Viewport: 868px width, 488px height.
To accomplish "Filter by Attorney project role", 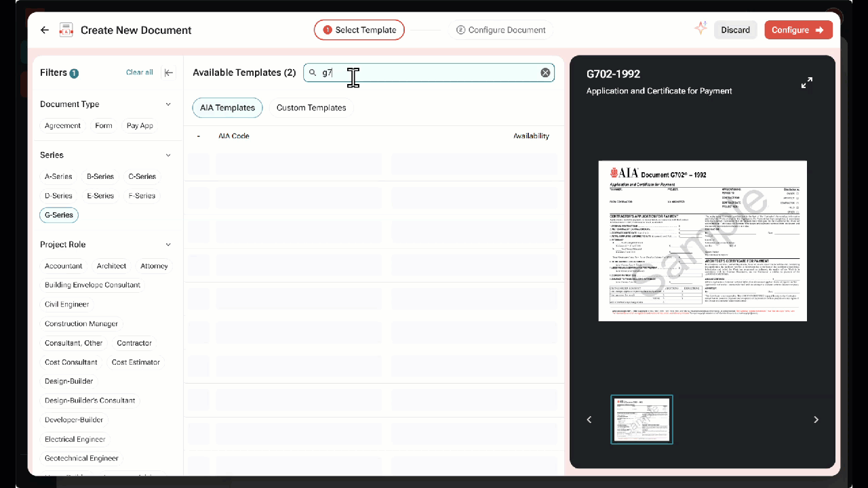I will [154, 266].
